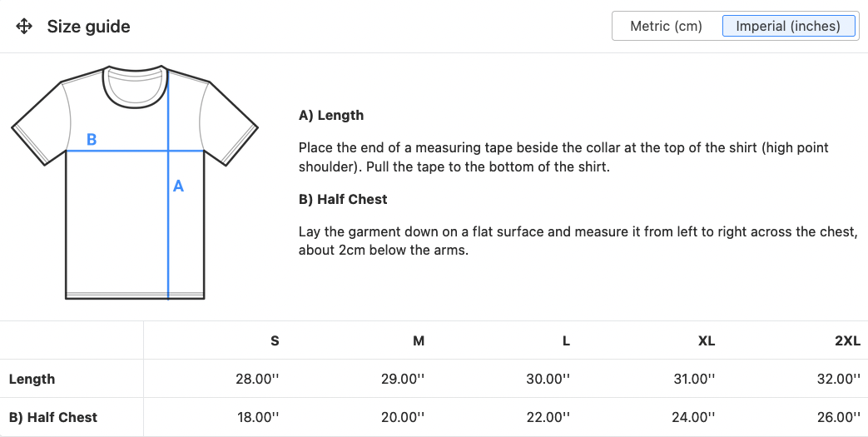Click the move handle icon beside Size guide

pyautogui.click(x=24, y=26)
